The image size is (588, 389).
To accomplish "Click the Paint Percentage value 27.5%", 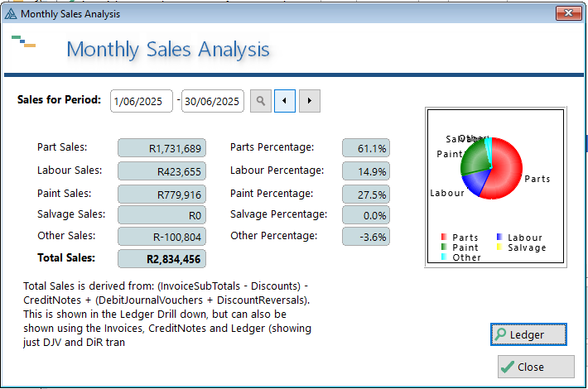I will click(366, 194).
